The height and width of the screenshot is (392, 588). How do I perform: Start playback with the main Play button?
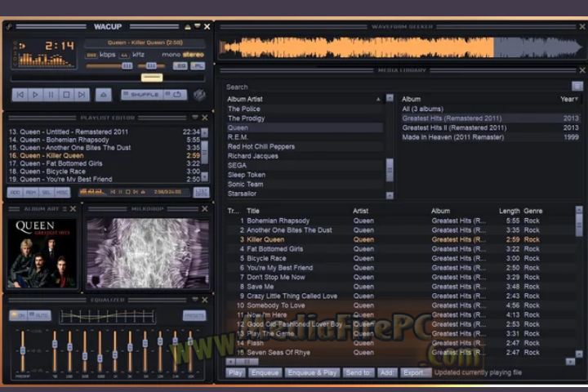[35, 95]
